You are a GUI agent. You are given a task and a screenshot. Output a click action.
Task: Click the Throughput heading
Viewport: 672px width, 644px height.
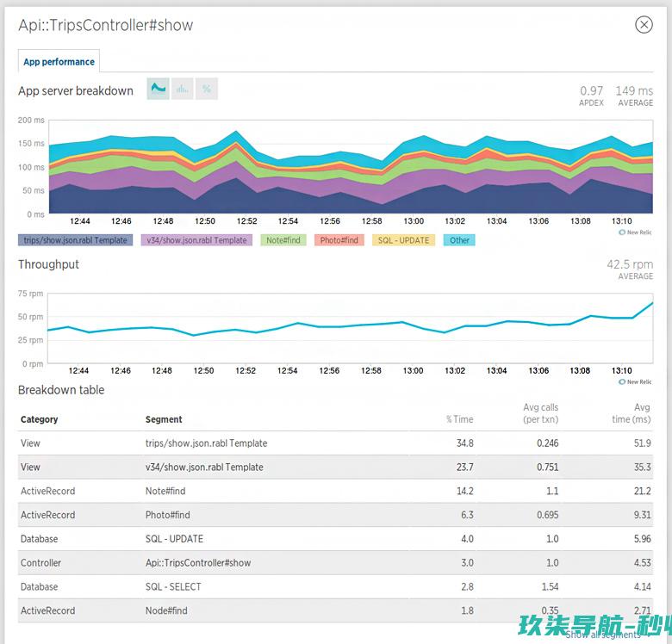(48, 264)
